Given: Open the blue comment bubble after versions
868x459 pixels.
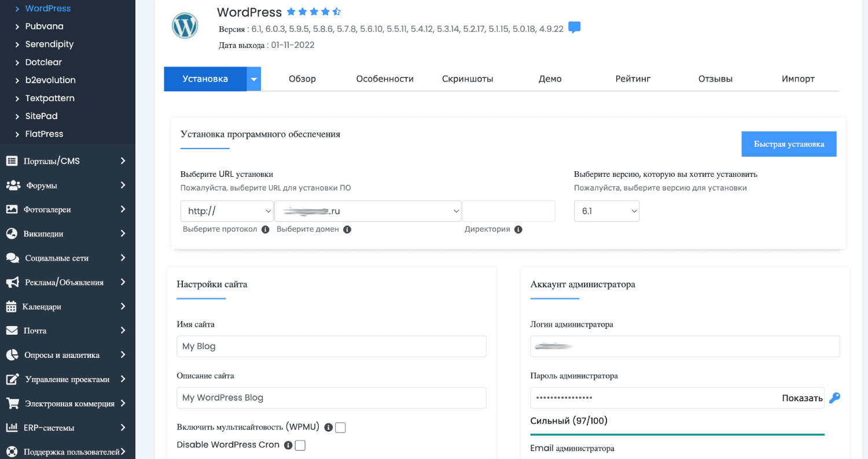Looking at the screenshot, I should [574, 28].
